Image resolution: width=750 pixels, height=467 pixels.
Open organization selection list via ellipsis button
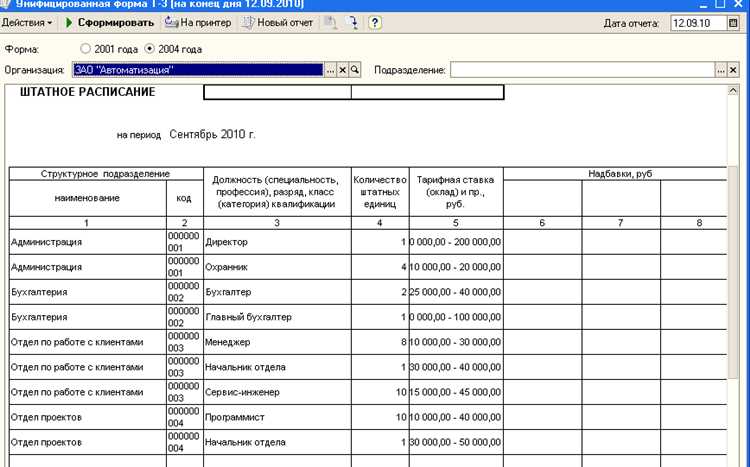pos(331,70)
